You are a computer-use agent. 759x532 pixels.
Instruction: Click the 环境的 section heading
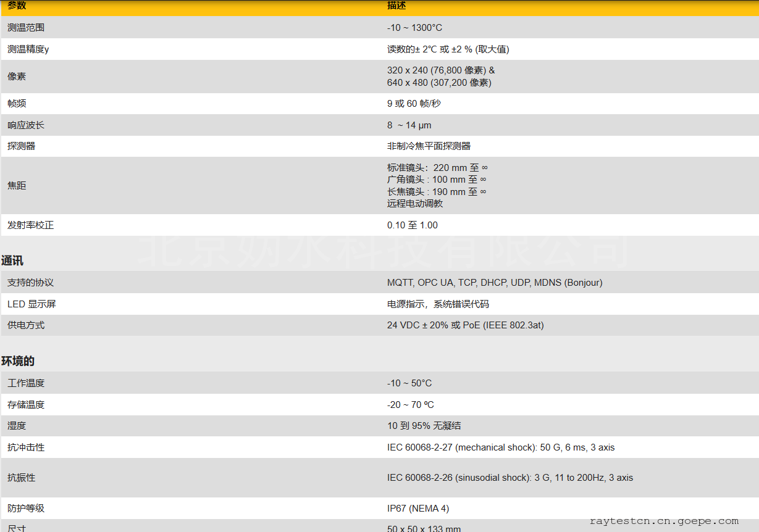pos(18,362)
